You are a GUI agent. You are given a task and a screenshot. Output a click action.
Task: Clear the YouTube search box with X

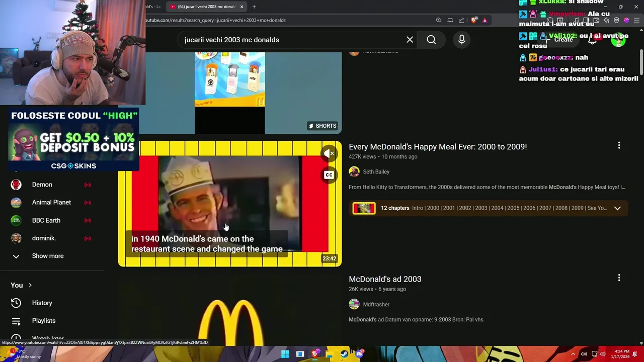[410, 40]
